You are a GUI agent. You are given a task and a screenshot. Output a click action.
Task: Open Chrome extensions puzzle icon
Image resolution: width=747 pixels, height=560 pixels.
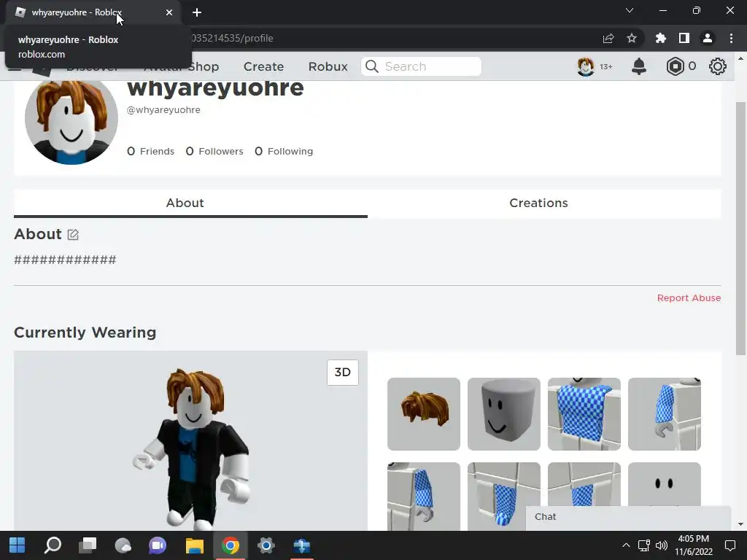pos(660,38)
